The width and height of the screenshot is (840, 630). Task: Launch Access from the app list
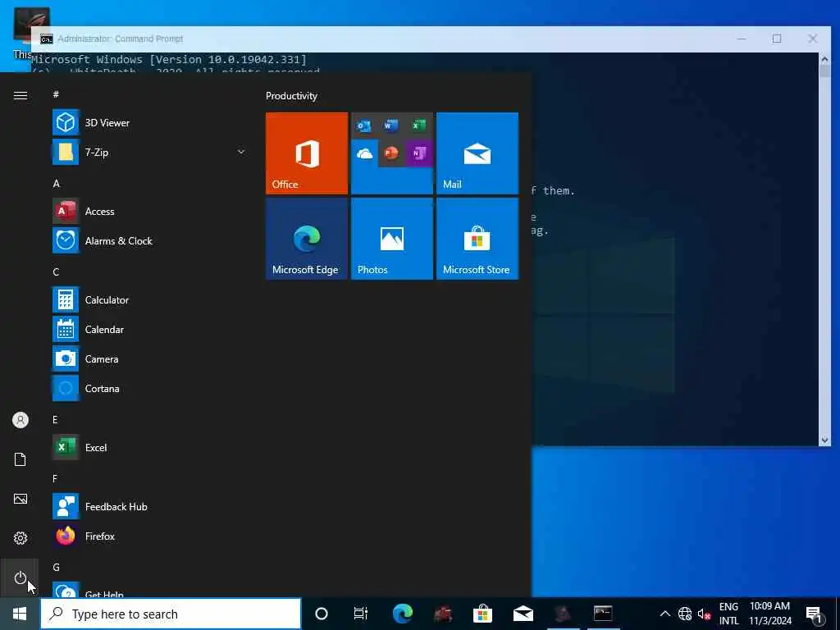click(x=150, y=211)
